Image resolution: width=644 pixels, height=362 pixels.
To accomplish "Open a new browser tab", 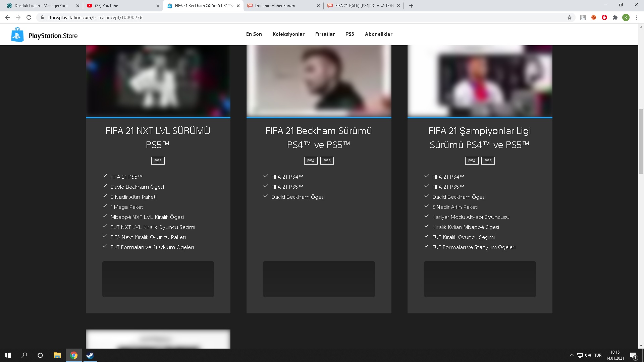I will (411, 6).
